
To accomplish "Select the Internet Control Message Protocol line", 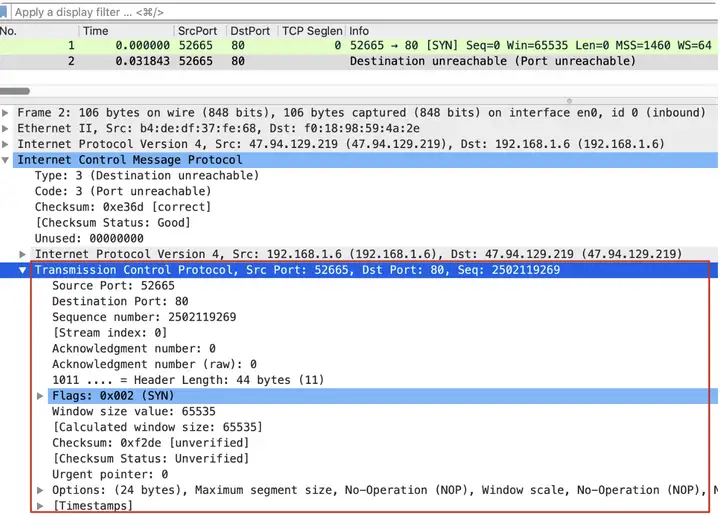I will [x=365, y=160].
